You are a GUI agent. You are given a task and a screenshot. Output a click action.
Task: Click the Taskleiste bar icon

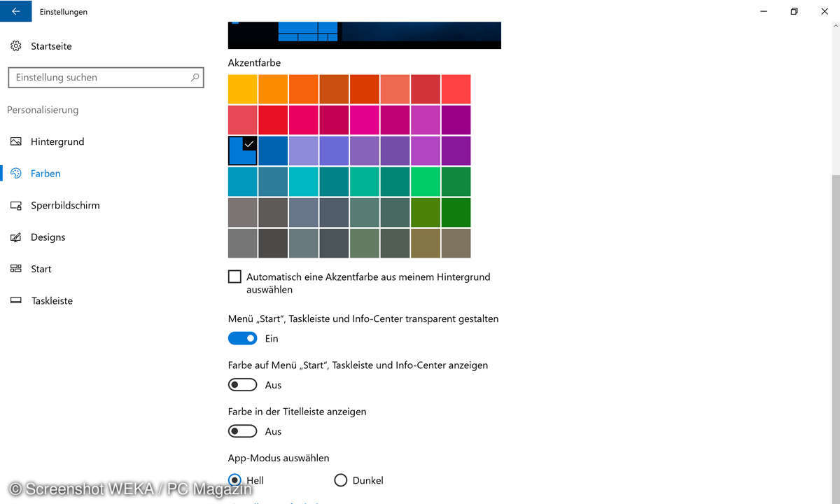coord(15,301)
